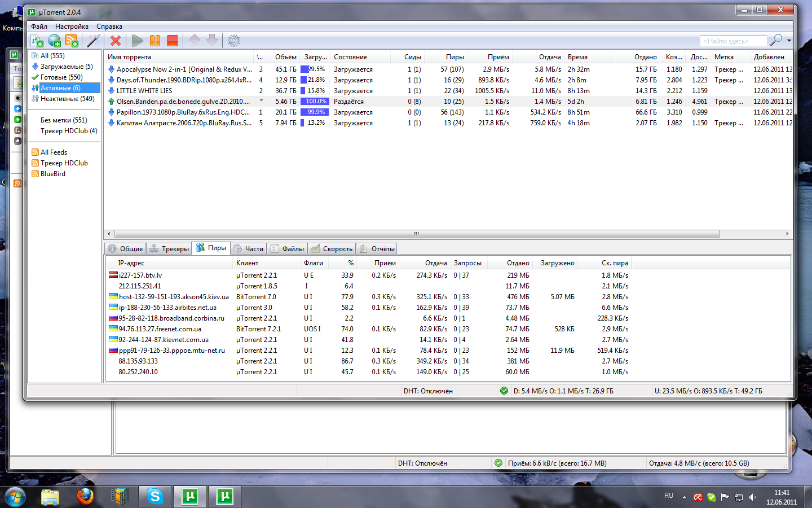Click the 29.5% progress bar of Apocalypse Now
The height and width of the screenshot is (508, 812).
(x=315, y=69)
